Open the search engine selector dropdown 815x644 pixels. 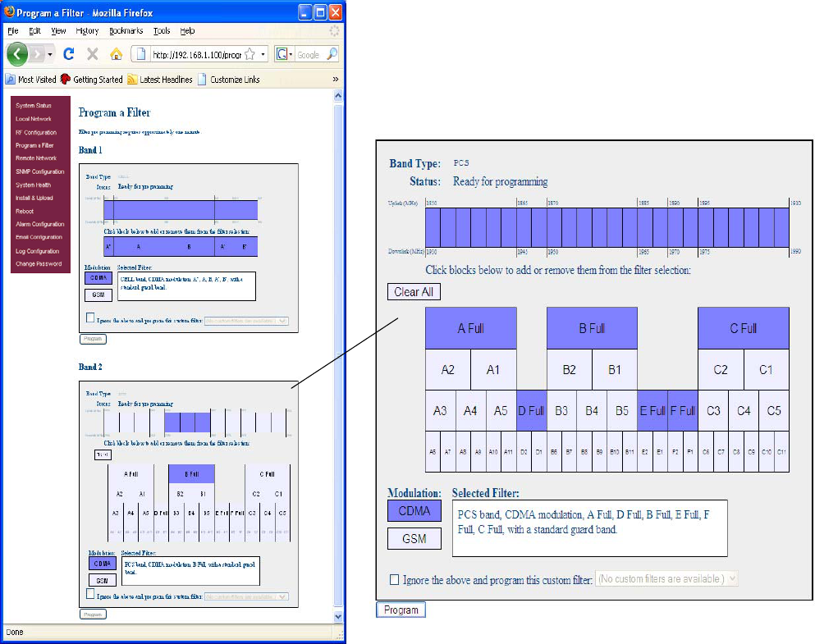284,54
